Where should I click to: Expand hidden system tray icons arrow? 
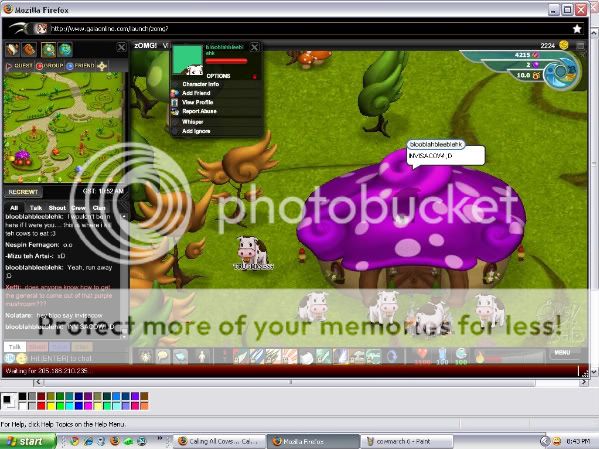tap(544, 441)
